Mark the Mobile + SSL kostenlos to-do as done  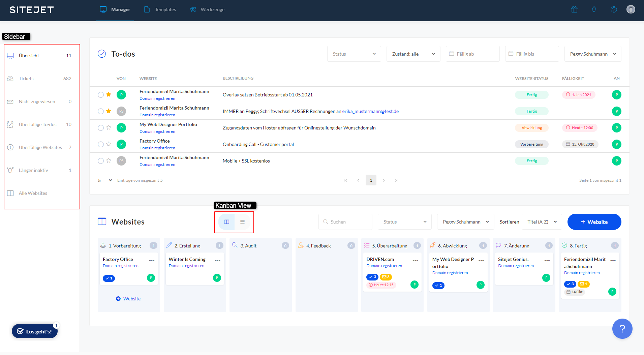click(x=101, y=161)
